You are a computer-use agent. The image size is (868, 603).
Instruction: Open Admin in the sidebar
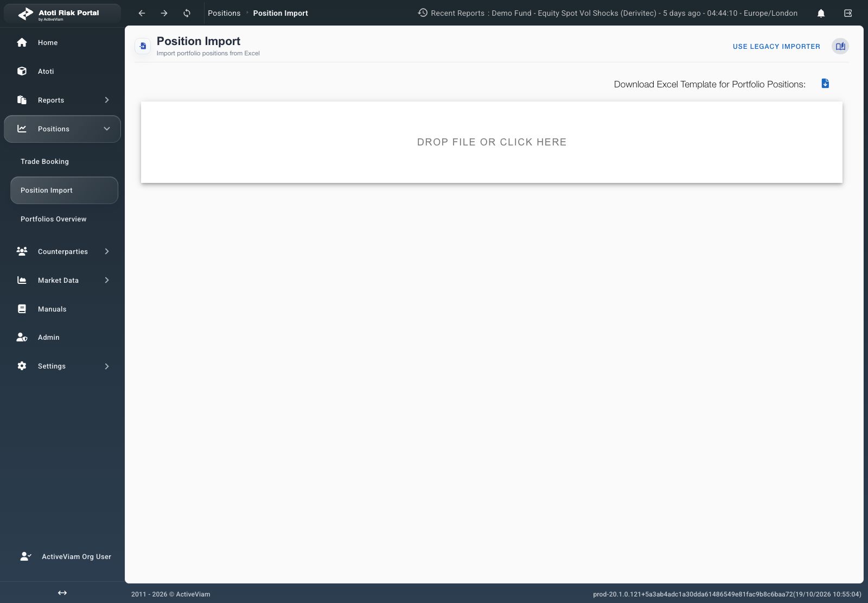coord(62,337)
